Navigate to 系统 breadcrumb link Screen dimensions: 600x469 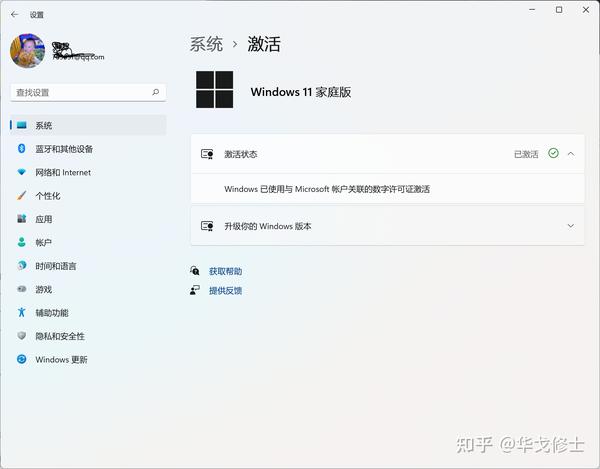206,44
